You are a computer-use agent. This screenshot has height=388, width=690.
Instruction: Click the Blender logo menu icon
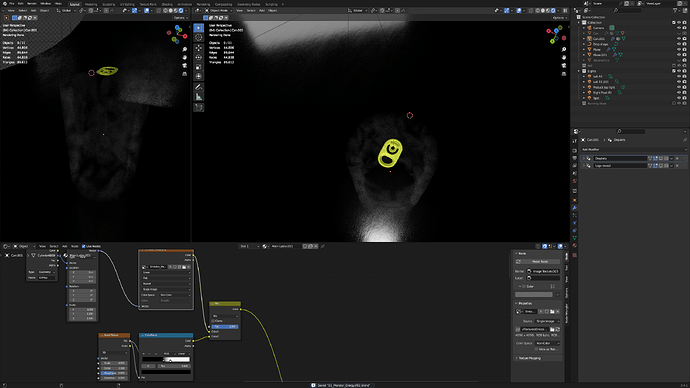(4, 4)
